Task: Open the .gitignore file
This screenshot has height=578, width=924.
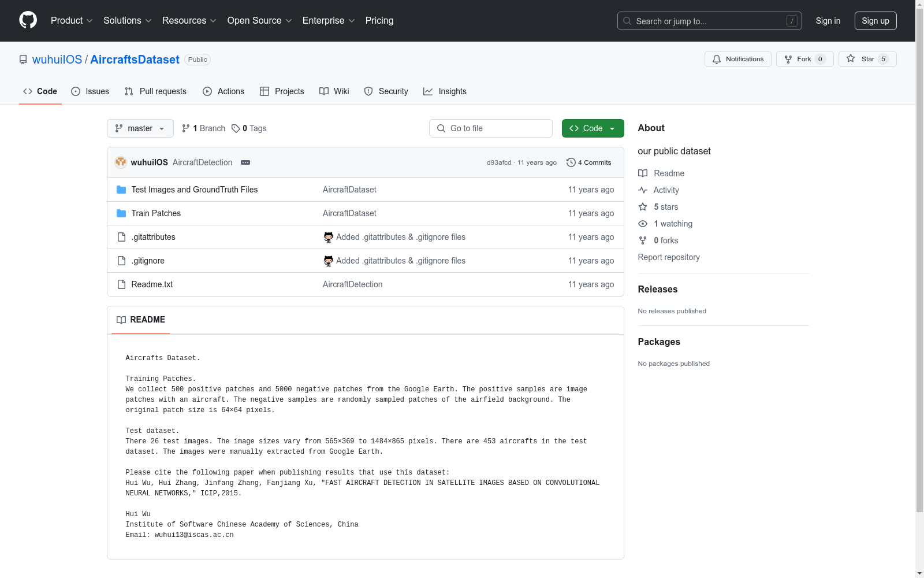Action: tap(148, 261)
